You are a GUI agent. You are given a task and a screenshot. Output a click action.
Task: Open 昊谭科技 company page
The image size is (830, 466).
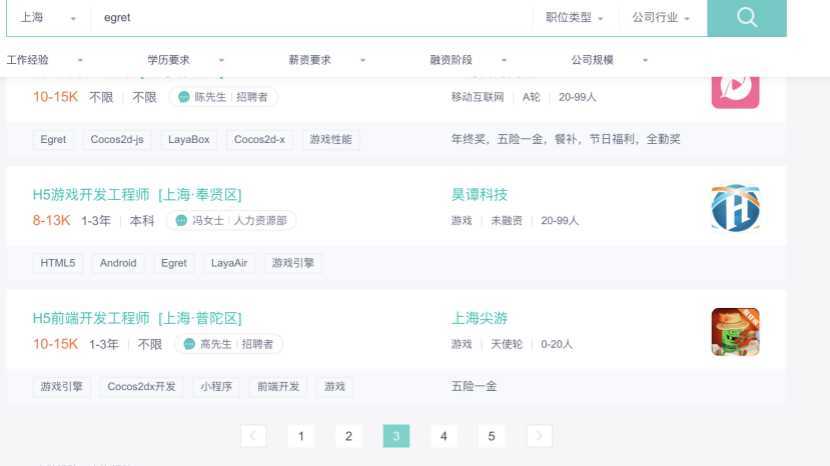click(x=479, y=195)
